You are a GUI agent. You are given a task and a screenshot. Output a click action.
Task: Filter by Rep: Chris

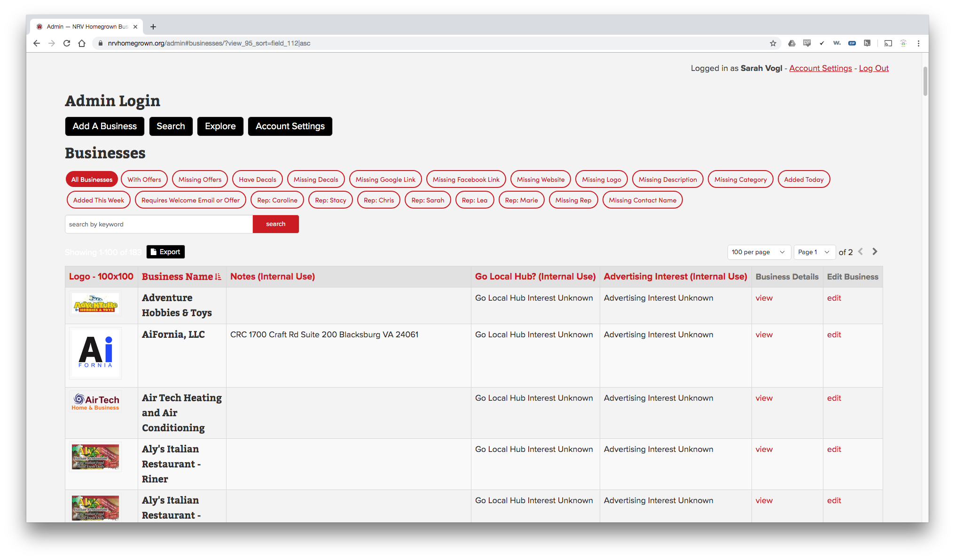point(379,200)
